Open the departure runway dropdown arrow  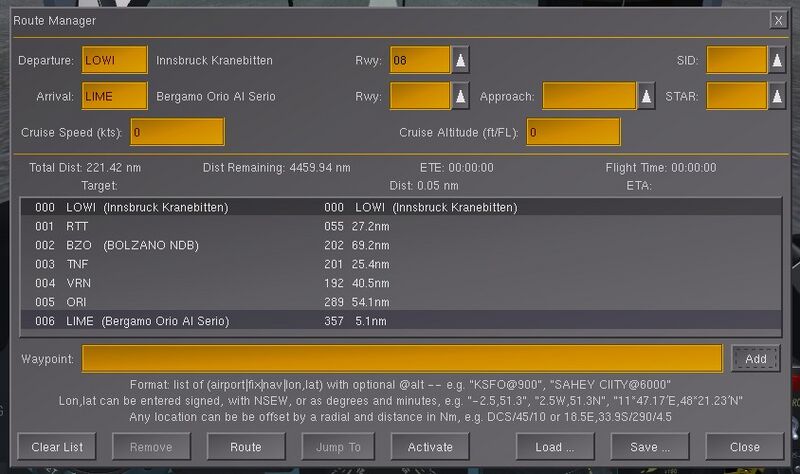(x=460, y=60)
